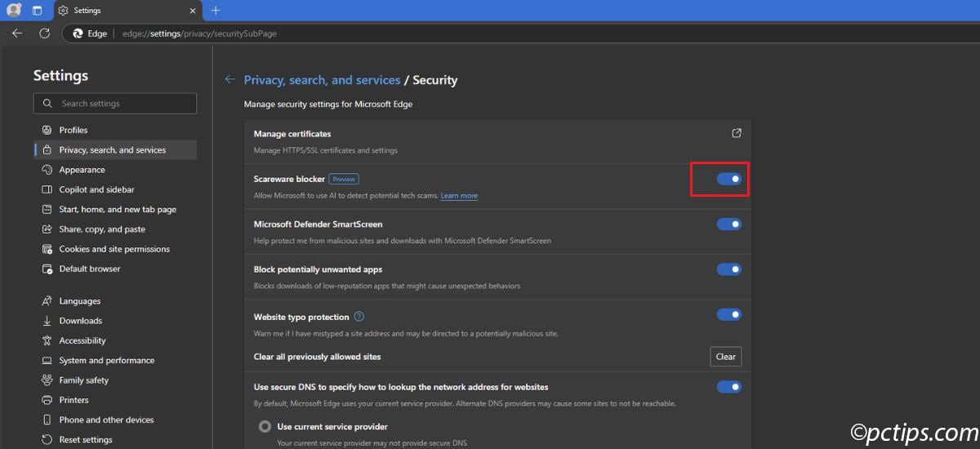
Task: Click the Default browser icon
Action: 47,269
